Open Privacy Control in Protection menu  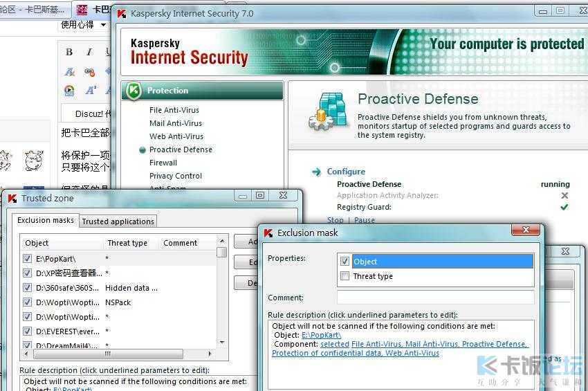tap(176, 176)
